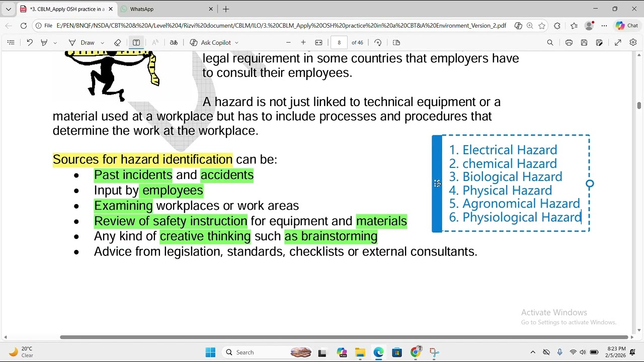Click the File info icon in address bar
The image size is (644, 362).
44,26
